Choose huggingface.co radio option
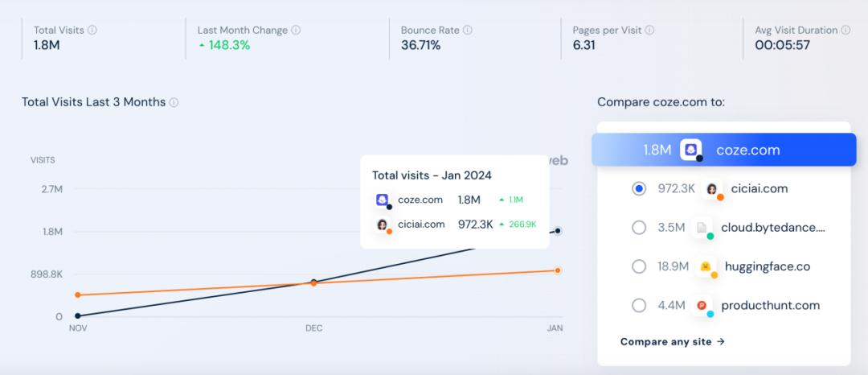 click(639, 266)
